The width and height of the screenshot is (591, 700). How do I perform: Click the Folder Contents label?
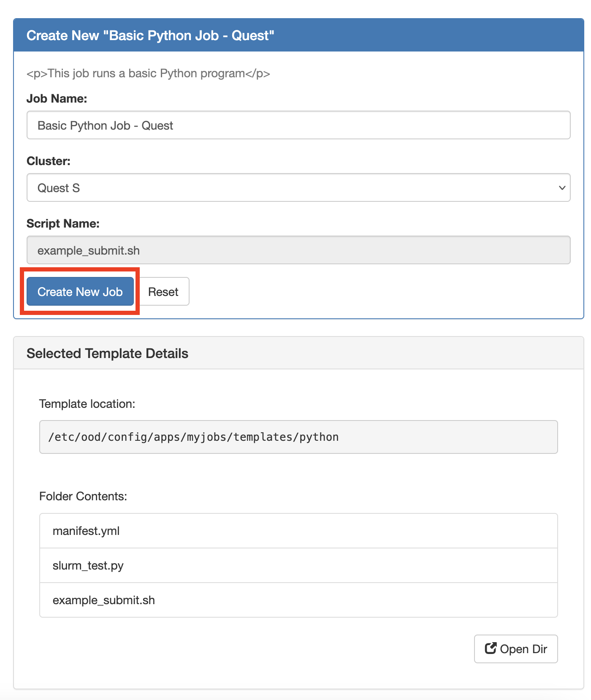[x=83, y=496]
